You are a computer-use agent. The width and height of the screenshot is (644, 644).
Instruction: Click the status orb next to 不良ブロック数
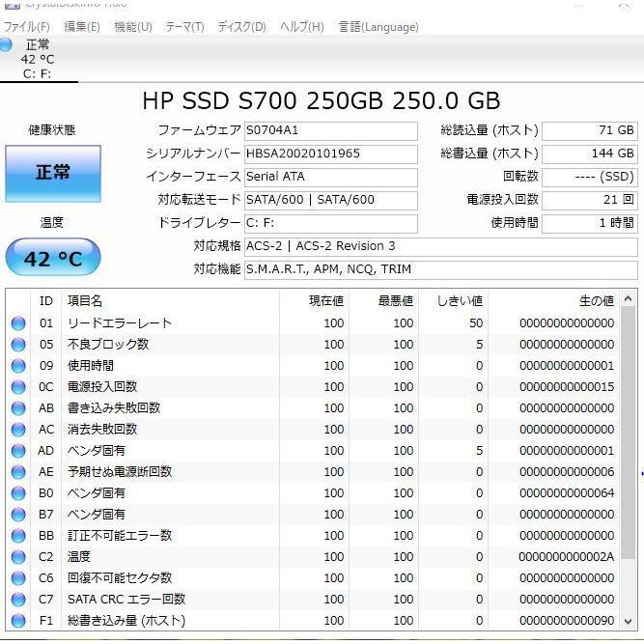pyautogui.click(x=18, y=345)
